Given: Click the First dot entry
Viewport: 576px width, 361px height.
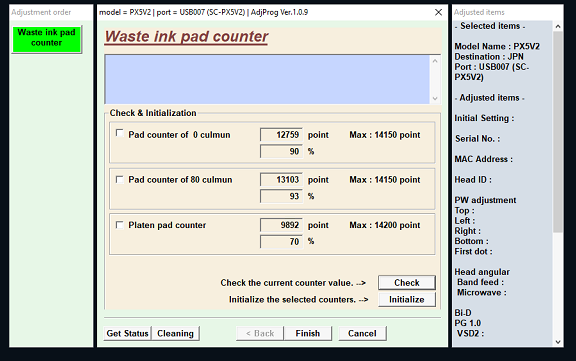Looking at the screenshot, I should [x=473, y=252].
